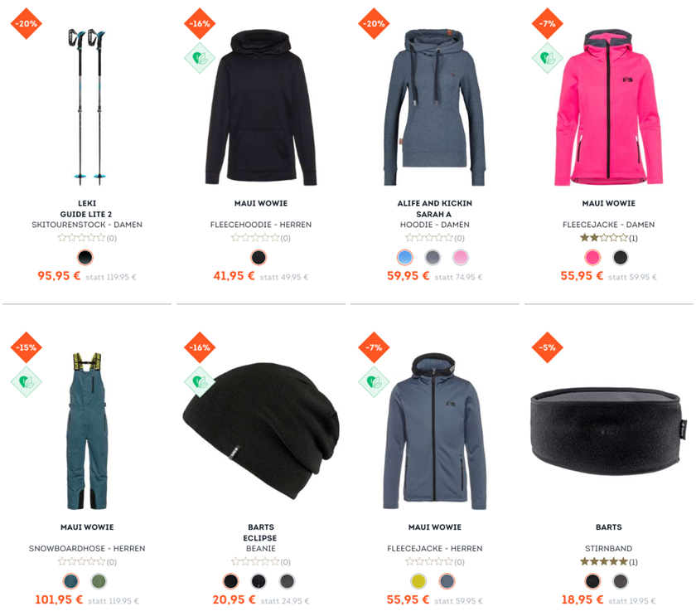
Task: Select blue color swatch for Sarah A Hoodie
Action: click(405, 257)
